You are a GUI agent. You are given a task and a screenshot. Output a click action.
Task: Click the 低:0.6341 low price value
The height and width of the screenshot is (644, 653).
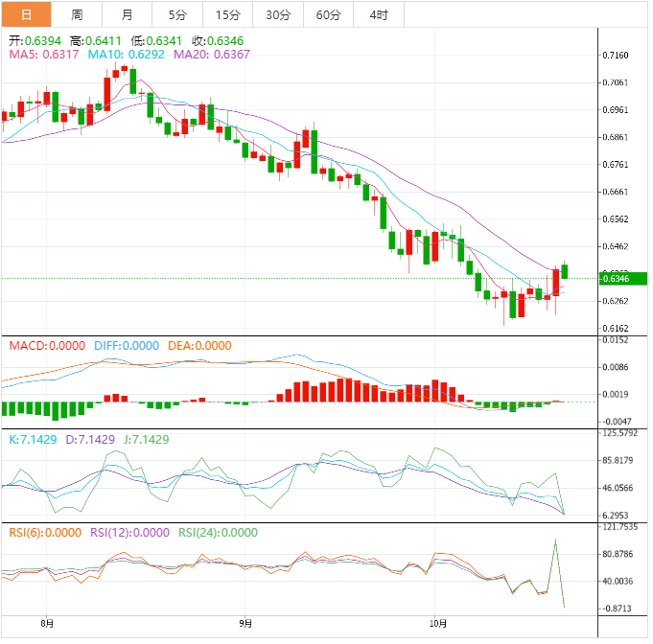point(156,41)
